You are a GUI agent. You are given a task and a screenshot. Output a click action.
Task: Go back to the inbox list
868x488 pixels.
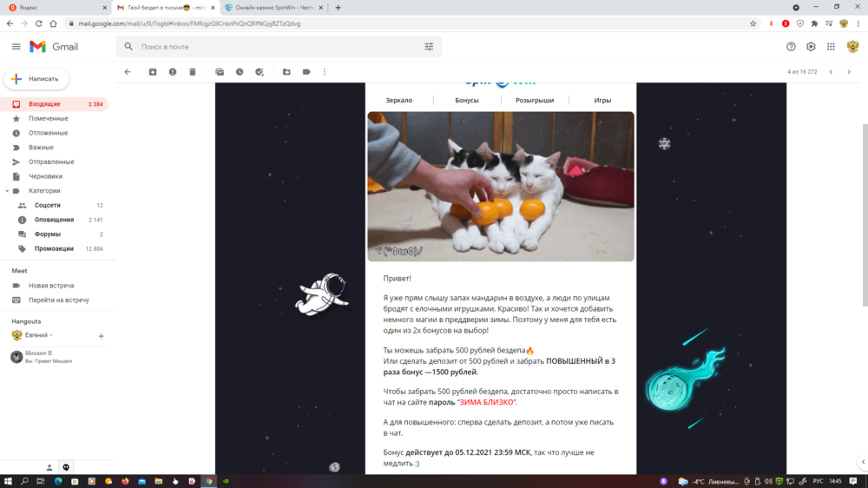coord(128,72)
